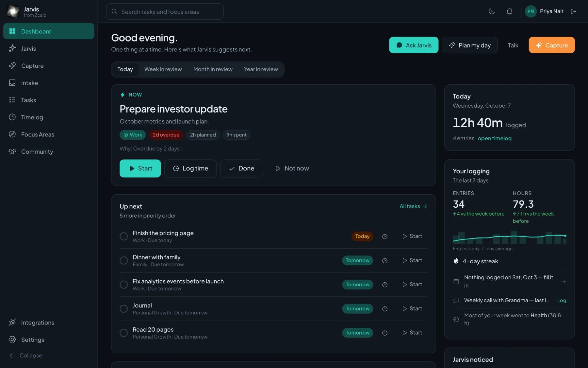588x368 pixels.
Task: Open log time clock for Read 20 pages
Action: 385,333
